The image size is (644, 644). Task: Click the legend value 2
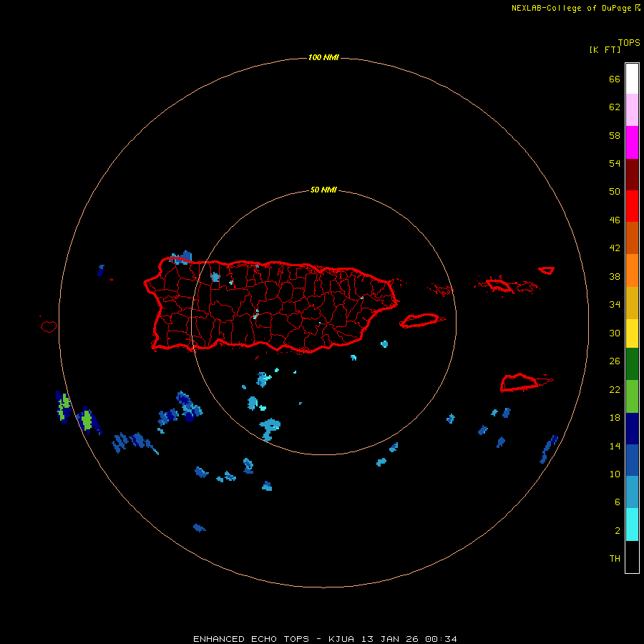pos(618,531)
